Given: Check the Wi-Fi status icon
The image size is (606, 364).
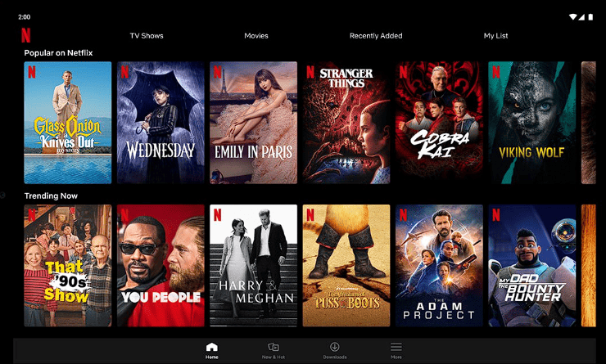Looking at the screenshot, I should click(x=572, y=17).
